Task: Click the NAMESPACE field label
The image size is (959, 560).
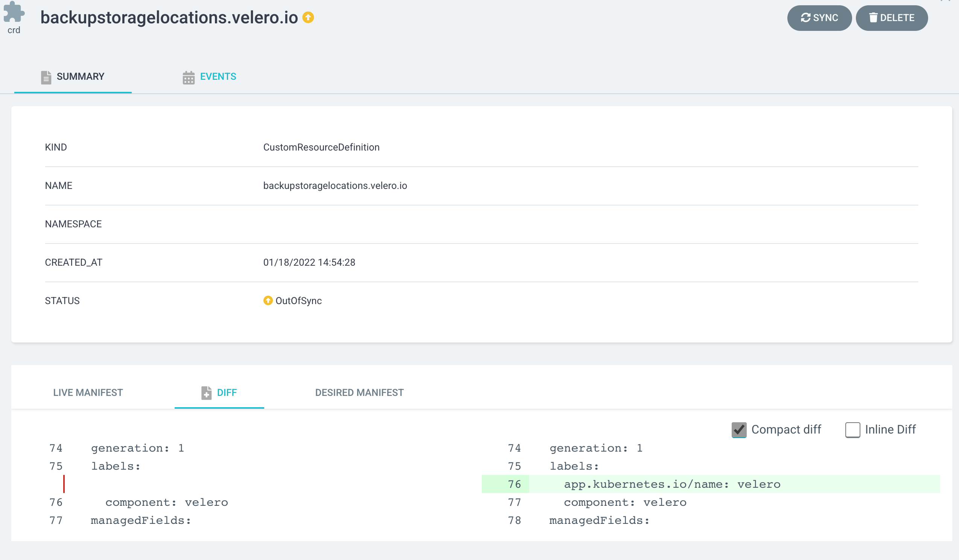Action: (73, 224)
